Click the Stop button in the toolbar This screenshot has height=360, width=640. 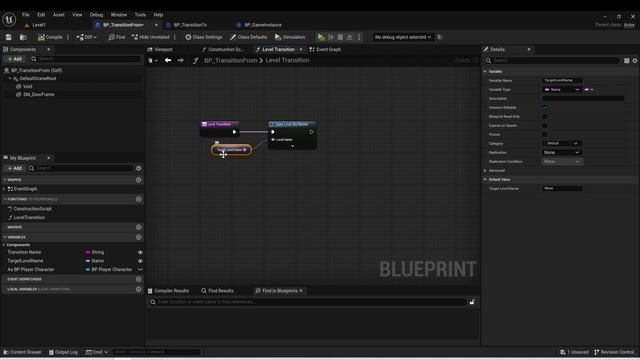pos(340,37)
